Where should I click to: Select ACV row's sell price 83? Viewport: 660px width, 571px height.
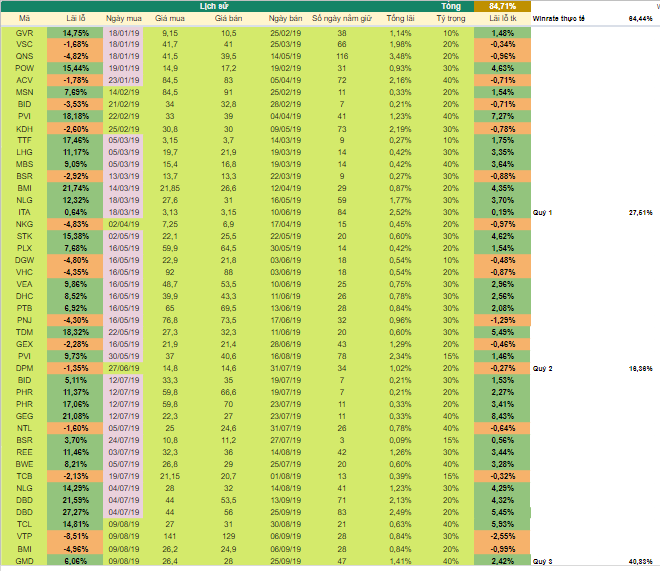[228, 80]
